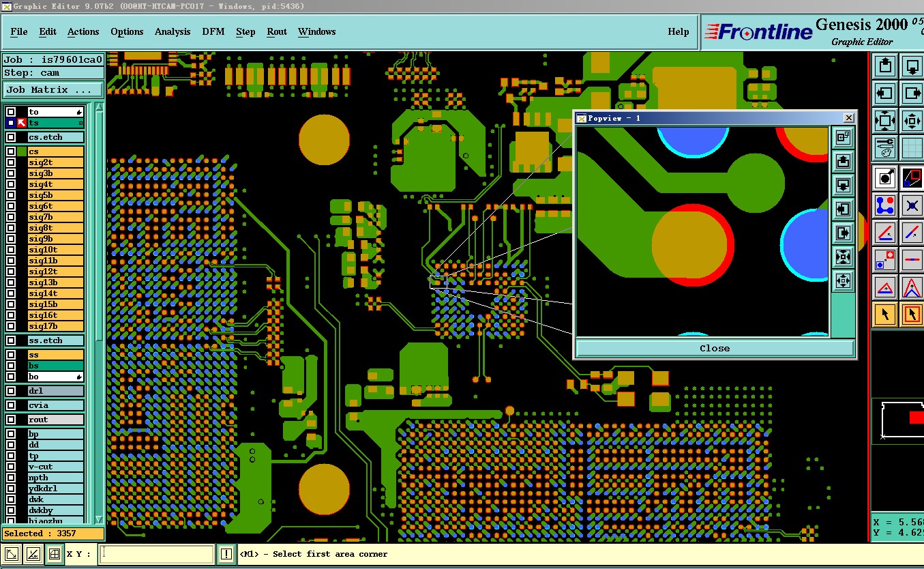Screen dimensions: 924x569
Task: Click the exclamation mark icon in status bar
Action: [x=226, y=555]
